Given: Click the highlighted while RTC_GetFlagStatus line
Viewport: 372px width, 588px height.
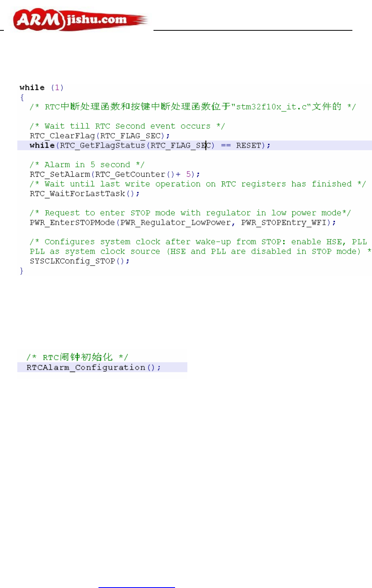Looking at the screenshot, I should point(195,145).
